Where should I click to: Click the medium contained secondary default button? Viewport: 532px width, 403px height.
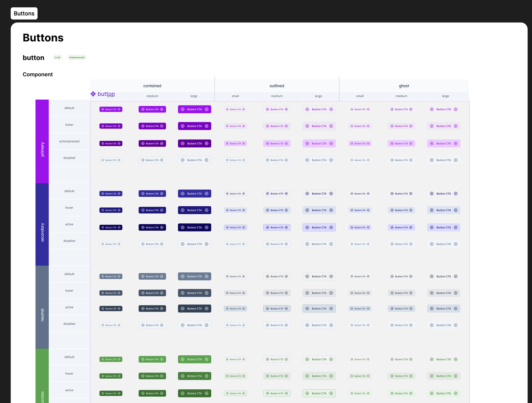[x=152, y=194]
